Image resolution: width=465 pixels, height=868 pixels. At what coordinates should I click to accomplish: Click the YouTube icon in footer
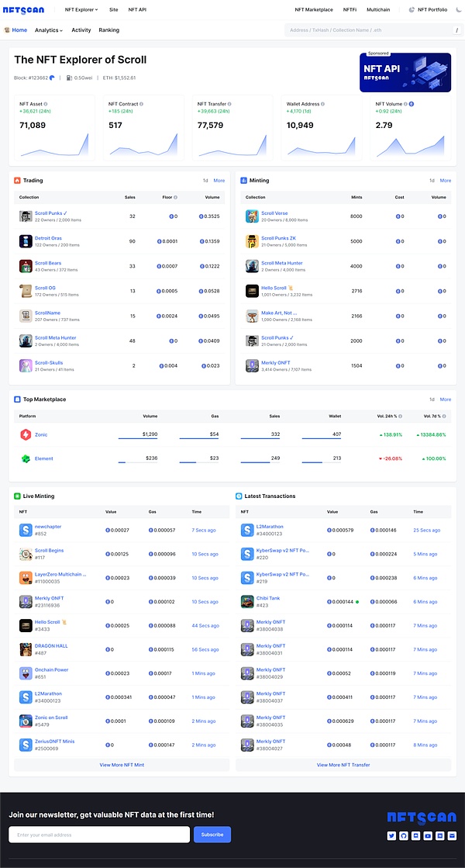pyautogui.click(x=428, y=835)
